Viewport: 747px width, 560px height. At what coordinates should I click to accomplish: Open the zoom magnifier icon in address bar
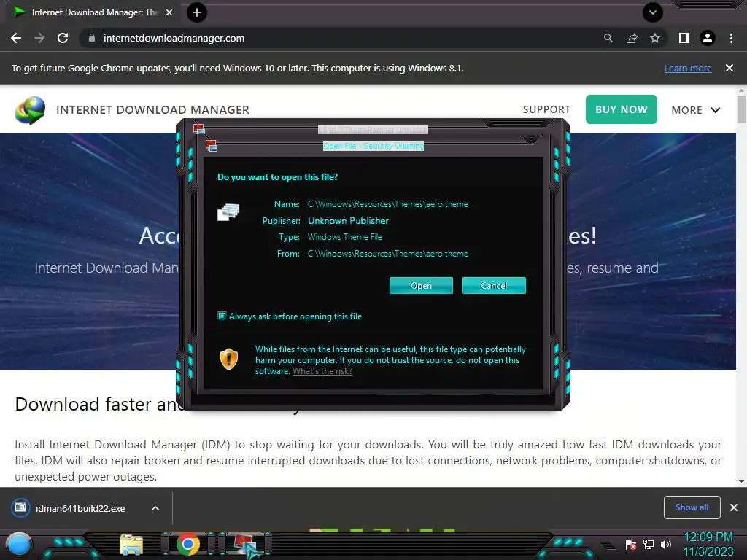click(x=608, y=38)
